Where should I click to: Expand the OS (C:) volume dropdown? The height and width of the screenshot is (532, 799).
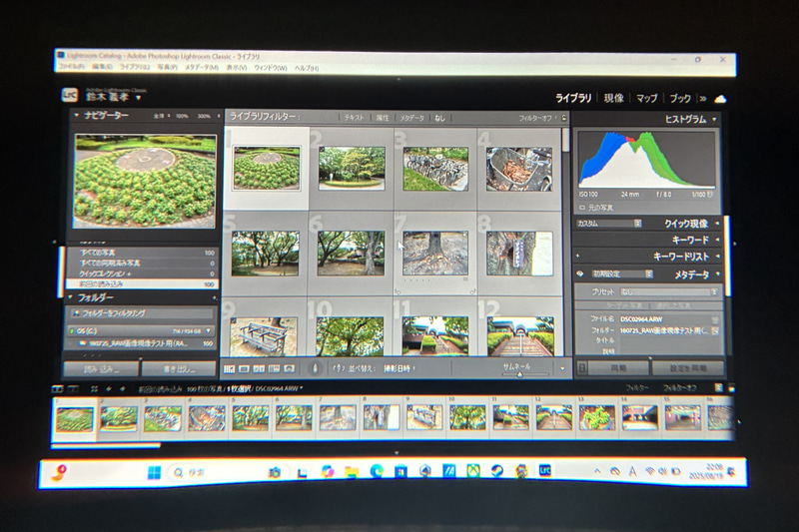[208, 331]
